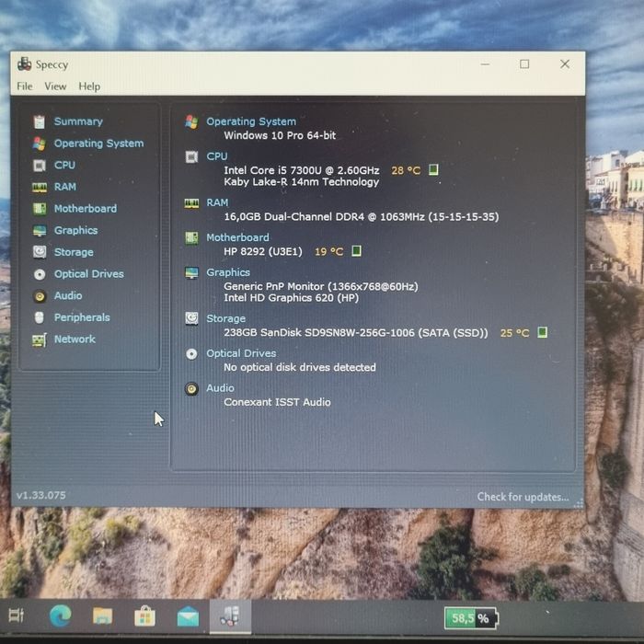Image resolution: width=644 pixels, height=644 pixels.
Task: Open the Audio heading link in summary
Action: pyautogui.click(x=220, y=388)
